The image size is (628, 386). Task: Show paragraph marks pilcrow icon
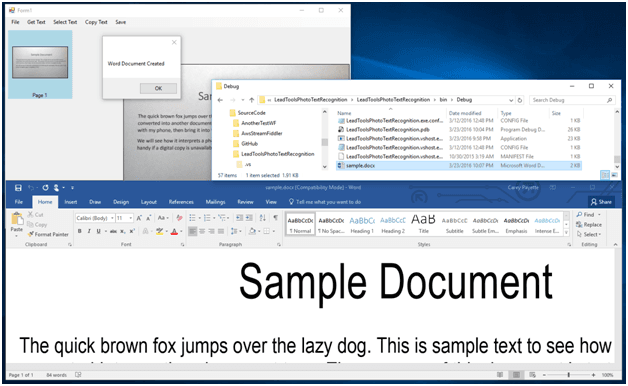(x=276, y=218)
